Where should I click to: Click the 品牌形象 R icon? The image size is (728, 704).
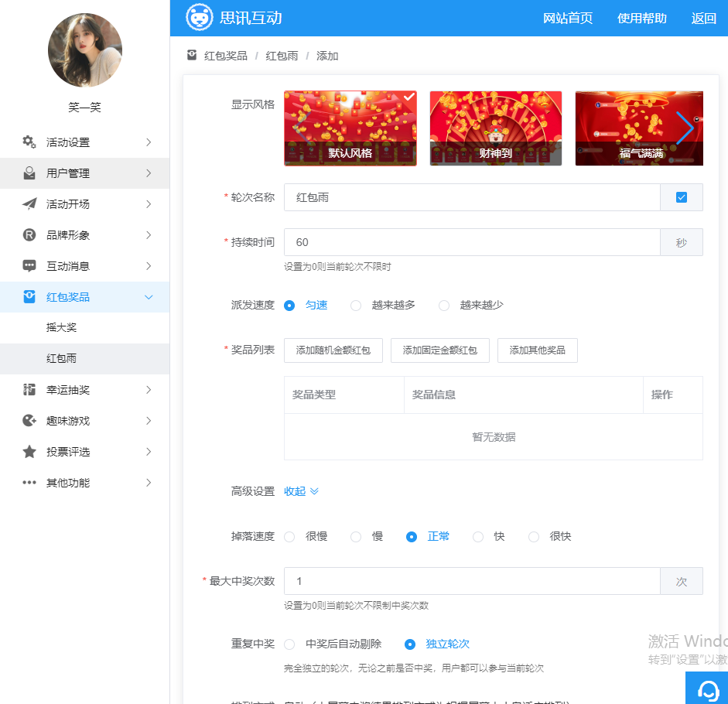point(29,235)
